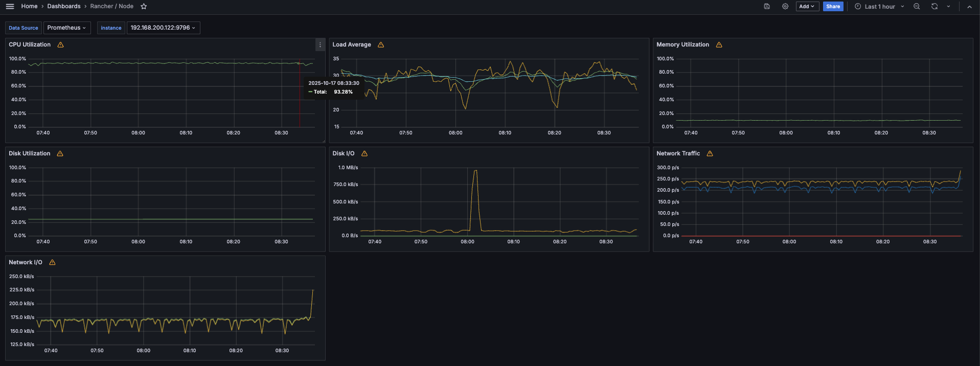Click the Memory Utilization warning icon
Screen dimensions: 980x366
coord(719,45)
